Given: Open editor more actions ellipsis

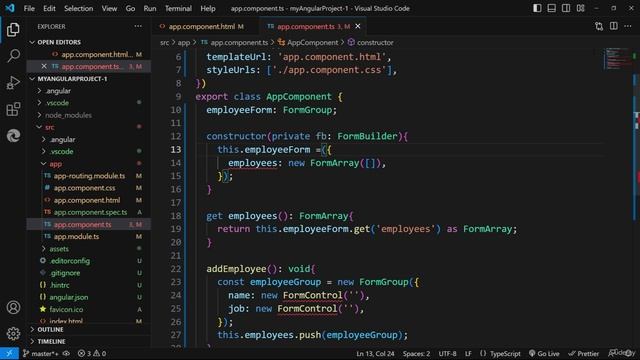Looking at the screenshot, I should coord(628,26).
